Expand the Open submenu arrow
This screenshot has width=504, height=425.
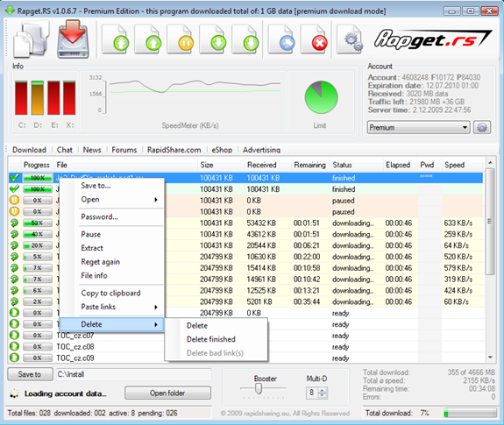click(x=156, y=200)
